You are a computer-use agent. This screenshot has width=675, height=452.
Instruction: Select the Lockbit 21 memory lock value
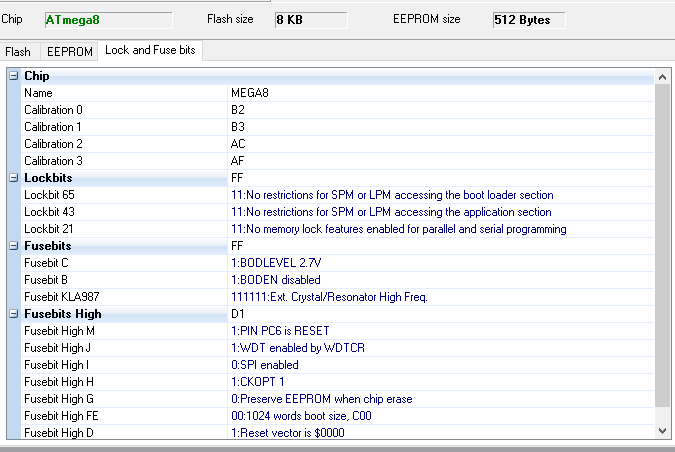coord(398,229)
